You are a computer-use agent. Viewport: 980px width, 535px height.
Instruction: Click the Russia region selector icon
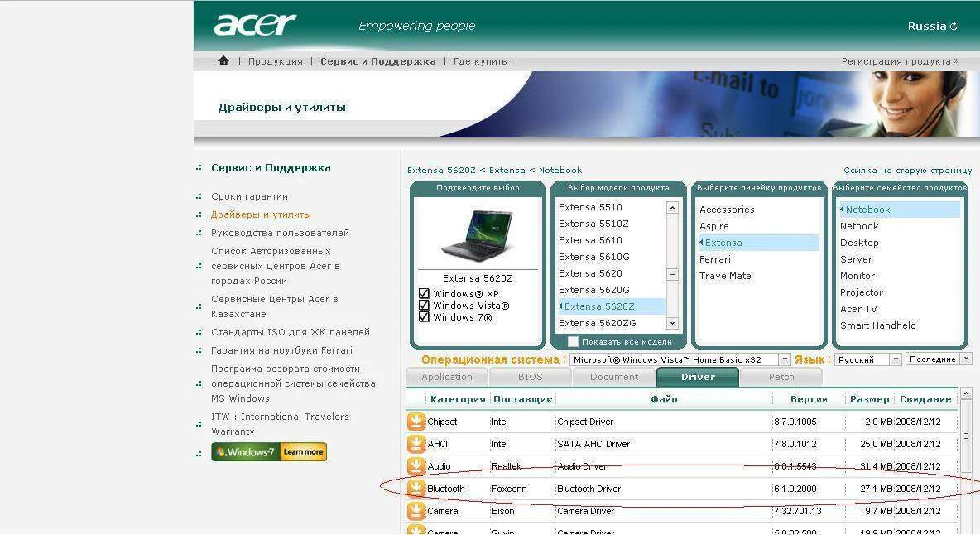[x=954, y=27]
